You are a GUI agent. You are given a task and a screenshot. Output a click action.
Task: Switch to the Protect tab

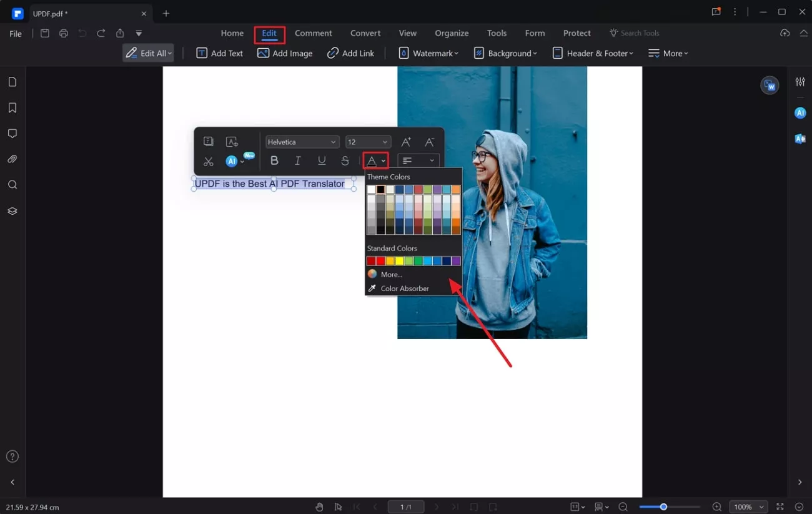[x=577, y=33]
